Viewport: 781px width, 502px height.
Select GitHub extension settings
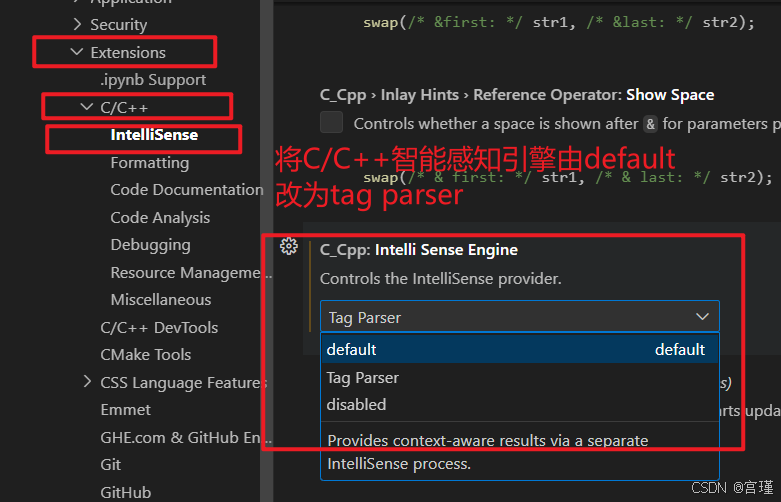[x=126, y=493]
